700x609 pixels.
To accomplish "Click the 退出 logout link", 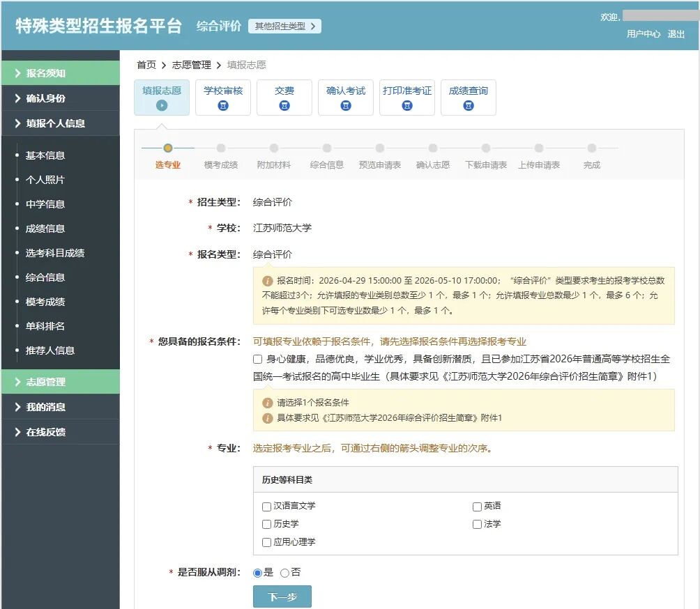I will [x=676, y=34].
